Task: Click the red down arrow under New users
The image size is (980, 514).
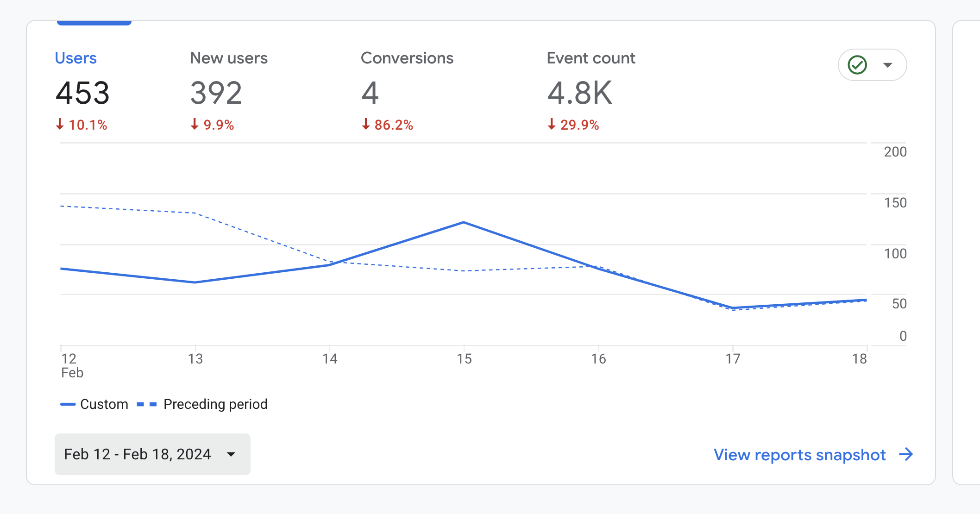Action: (x=195, y=124)
